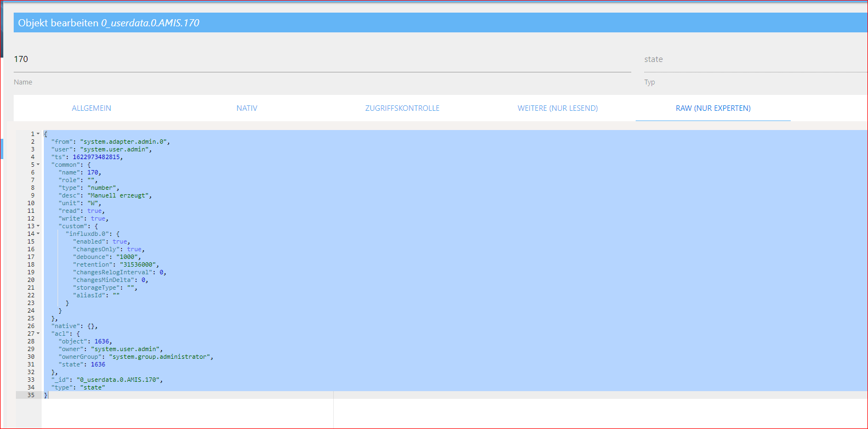
Task: Click the "user": "system.user.admin" line
Action: [101, 149]
